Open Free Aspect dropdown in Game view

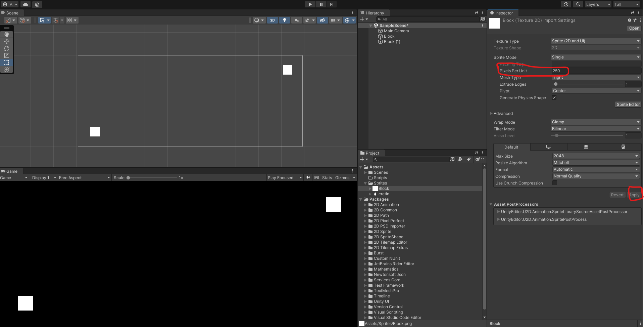(x=84, y=177)
